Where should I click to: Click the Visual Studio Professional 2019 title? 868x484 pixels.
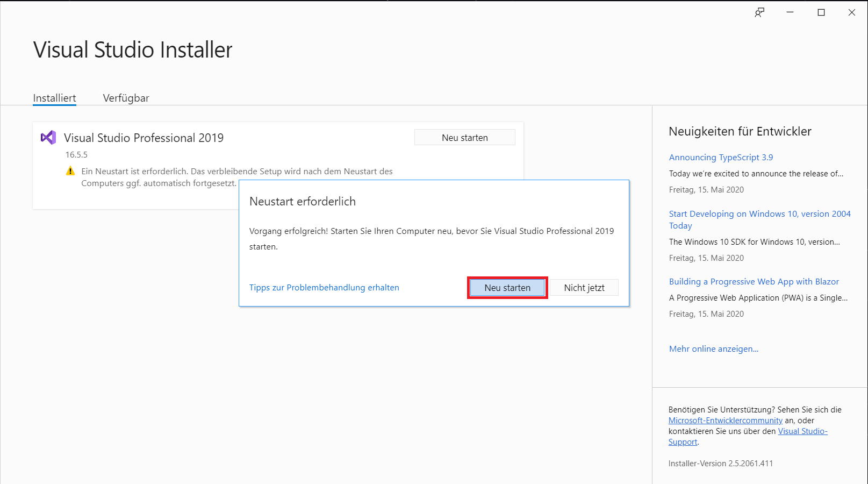click(x=144, y=138)
